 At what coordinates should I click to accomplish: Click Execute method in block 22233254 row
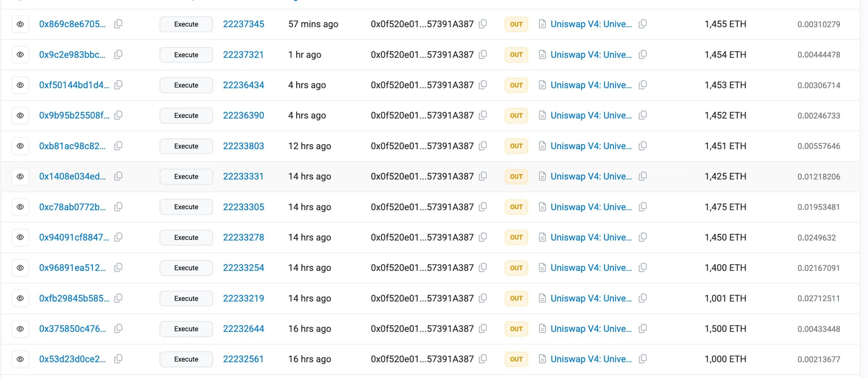coord(186,267)
